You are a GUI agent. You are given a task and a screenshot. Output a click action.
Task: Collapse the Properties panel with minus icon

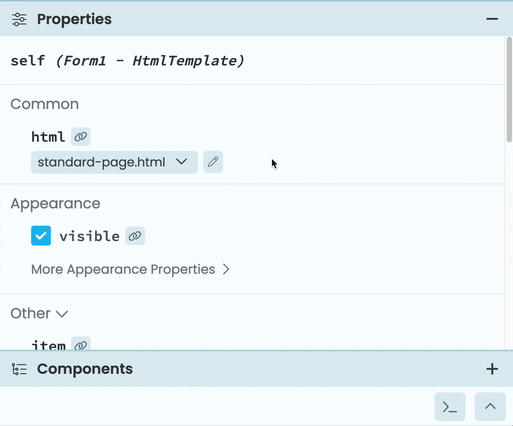[x=492, y=19]
